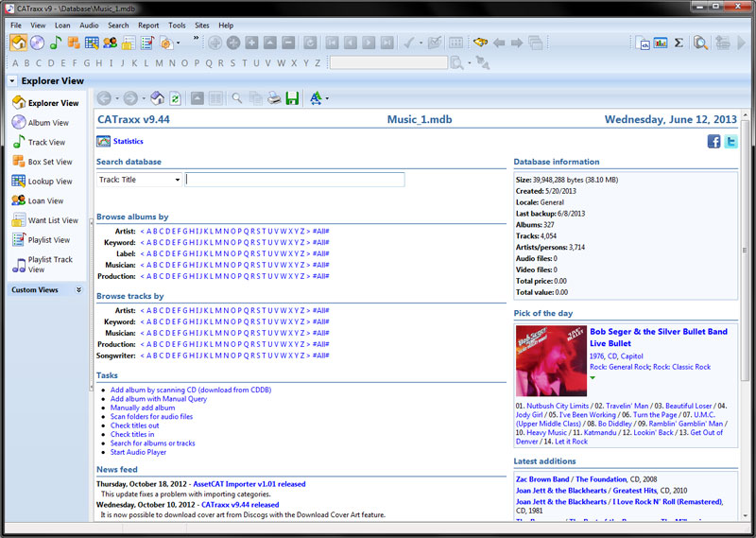The height and width of the screenshot is (538, 756).
Task: Open Box Set View toolbar icon
Action: [x=74, y=43]
